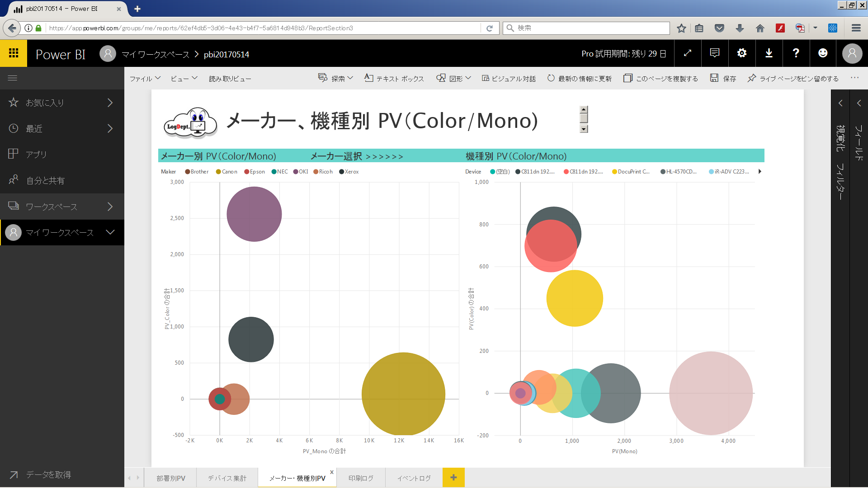
Task: Switch to the 部署別PV page tab
Action: (x=171, y=478)
